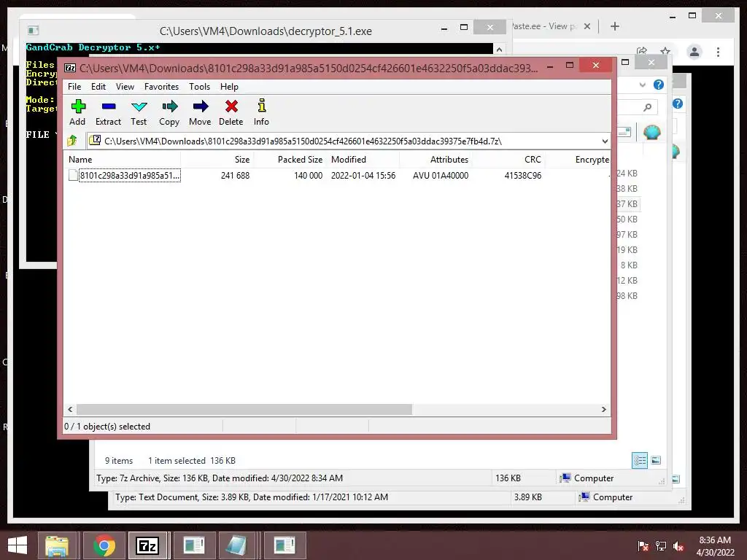Select the file icon of the 8101c298a33d91a985a51... entry
The width and height of the screenshot is (747, 560).
coord(73,175)
